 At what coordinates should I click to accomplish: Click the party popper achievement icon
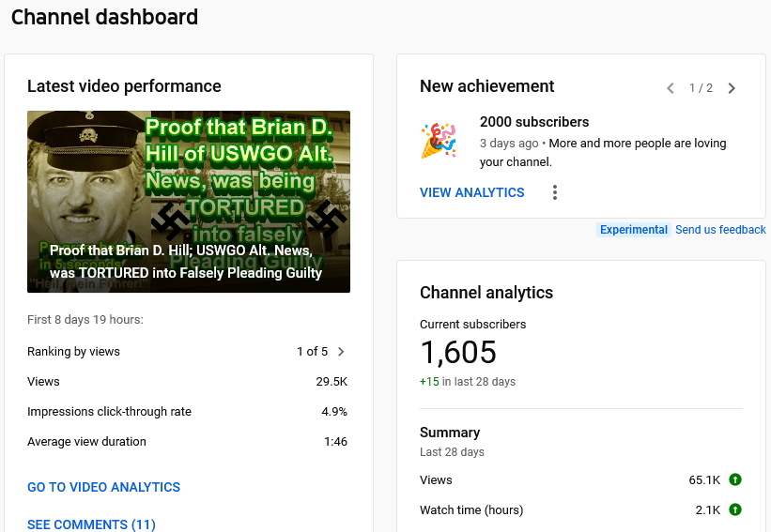[x=439, y=141]
